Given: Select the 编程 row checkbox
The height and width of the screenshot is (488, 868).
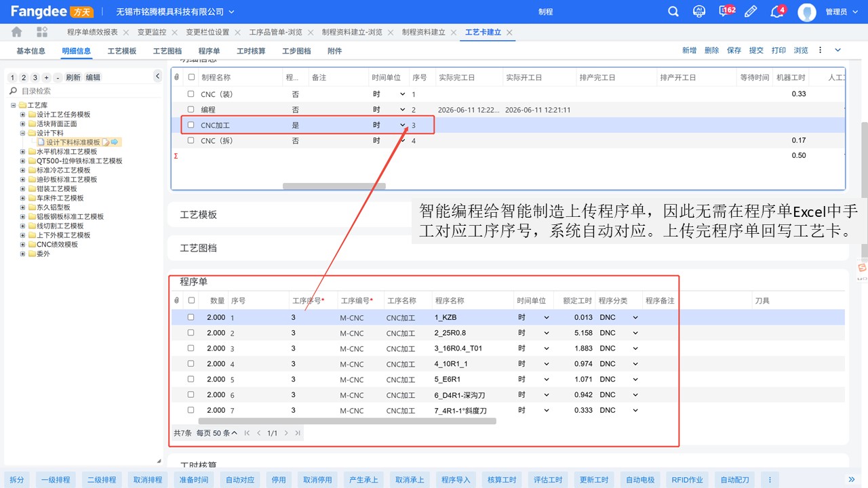Looking at the screenshot, I should pos(191,109).
